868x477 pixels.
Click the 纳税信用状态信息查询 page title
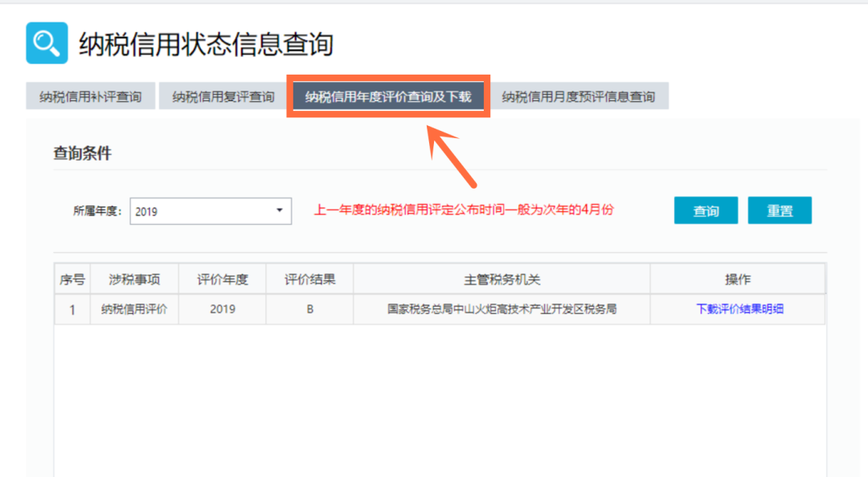click(x=206, y=44)
